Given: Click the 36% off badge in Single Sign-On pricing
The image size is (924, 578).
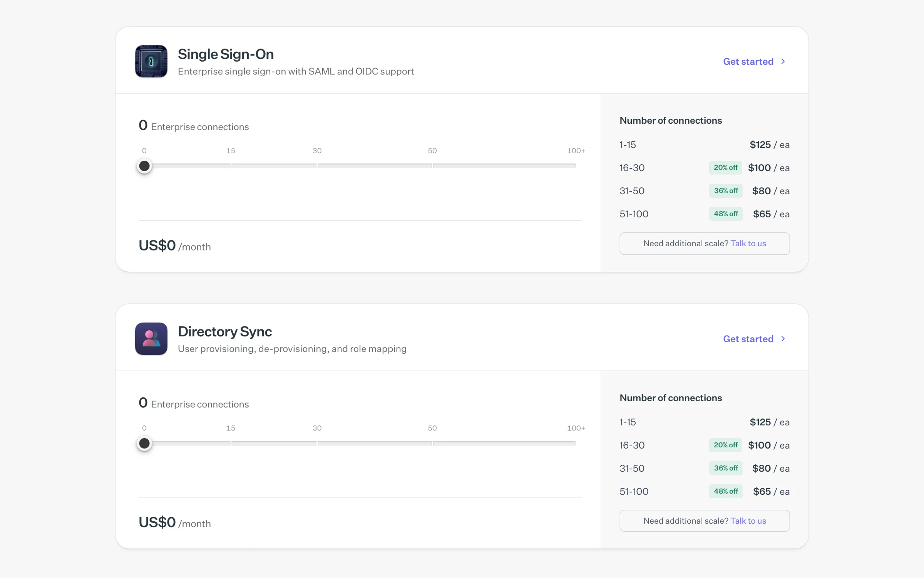Looking at the screenshot, I should [726, 191].
